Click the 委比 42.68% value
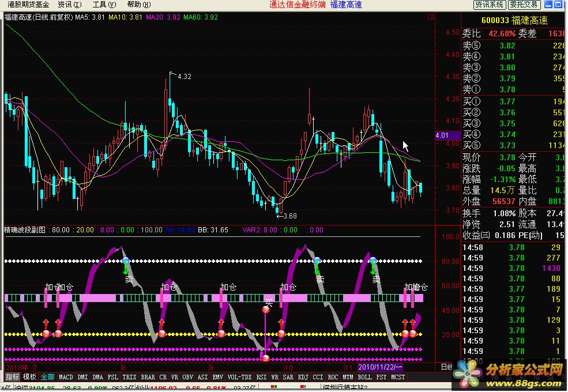This screenshot has width=568, height=392. (502, 33)
